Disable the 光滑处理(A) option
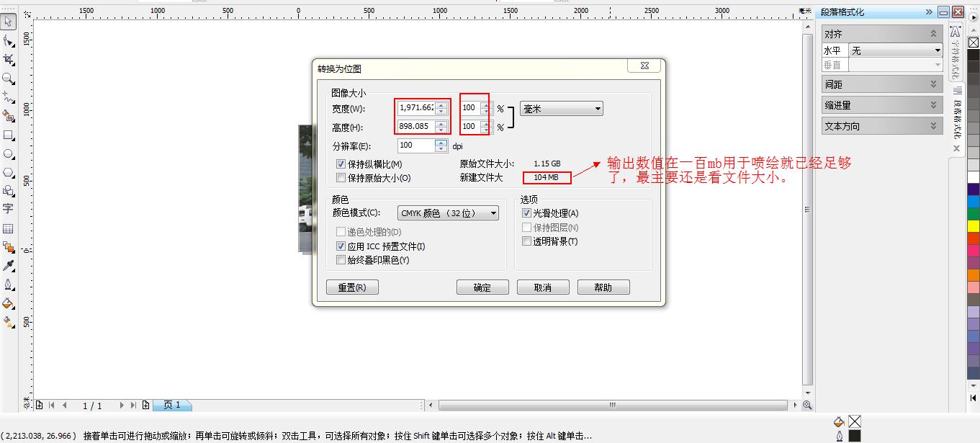 tap(526, 212)
